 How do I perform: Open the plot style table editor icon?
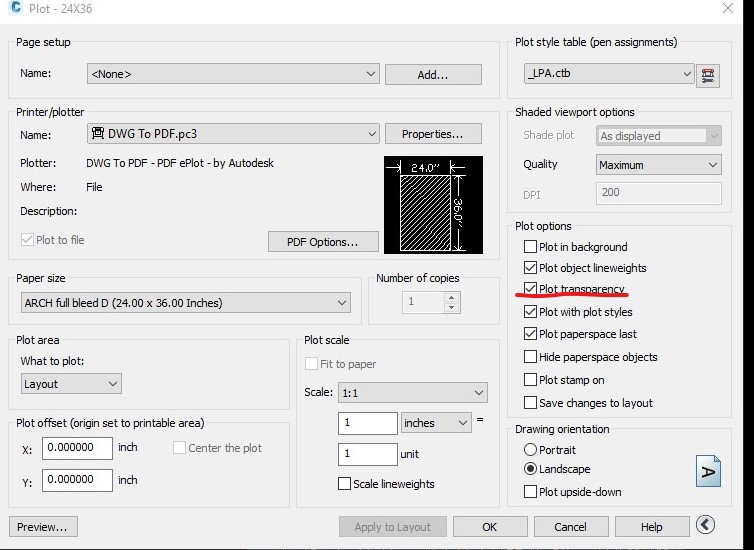708,75
